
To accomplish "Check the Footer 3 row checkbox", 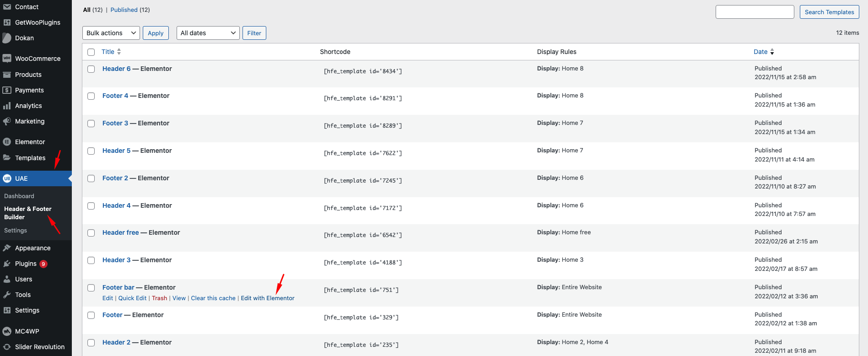I will click(x=91, y=124).
